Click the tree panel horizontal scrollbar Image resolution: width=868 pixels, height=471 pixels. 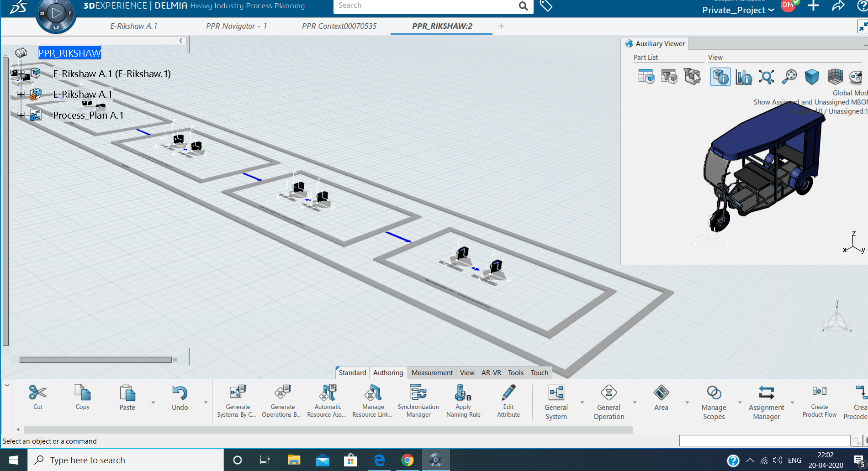click(x=95, y=360)
